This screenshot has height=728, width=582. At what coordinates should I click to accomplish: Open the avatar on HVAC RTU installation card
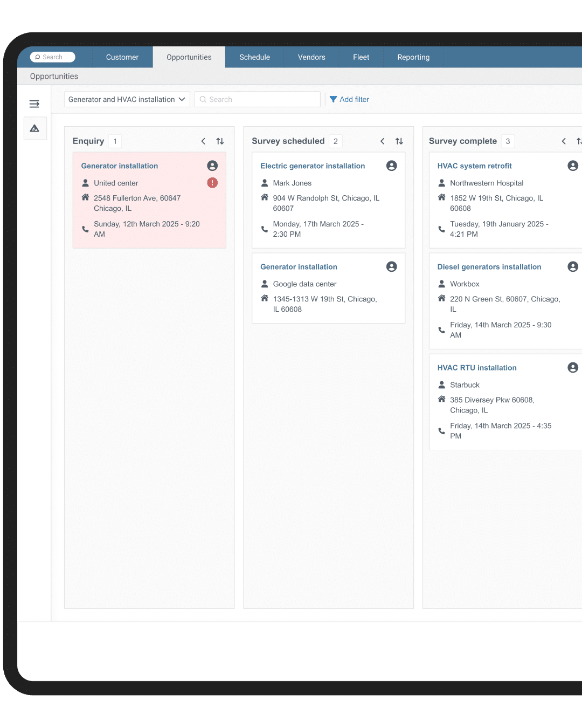pos(572,367)
